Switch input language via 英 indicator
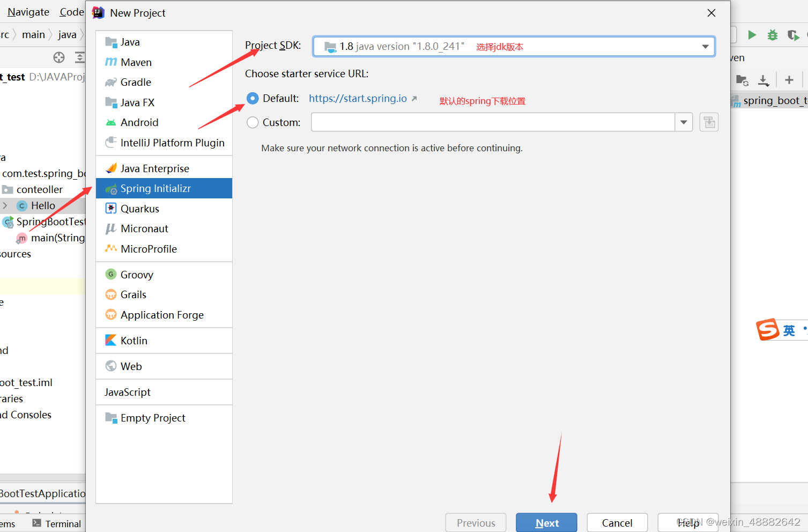This screenshot has width=808, height=532. pos(789,330)
